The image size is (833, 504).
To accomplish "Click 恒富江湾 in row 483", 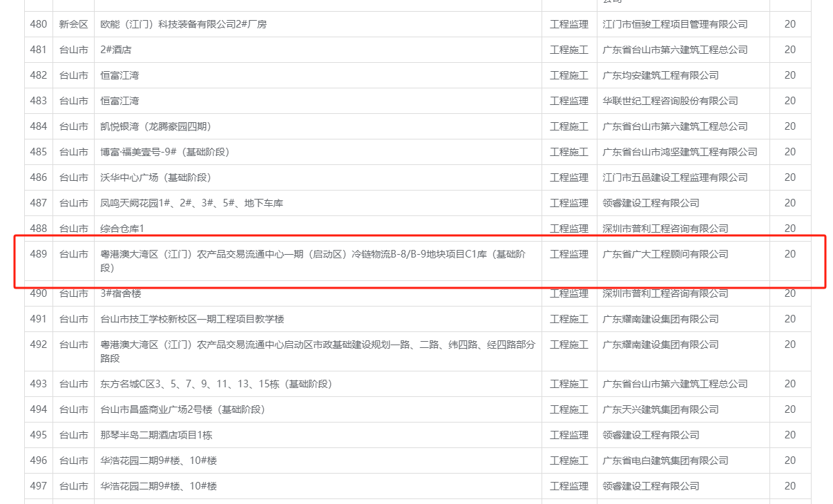I will click(x=119, y=101).
